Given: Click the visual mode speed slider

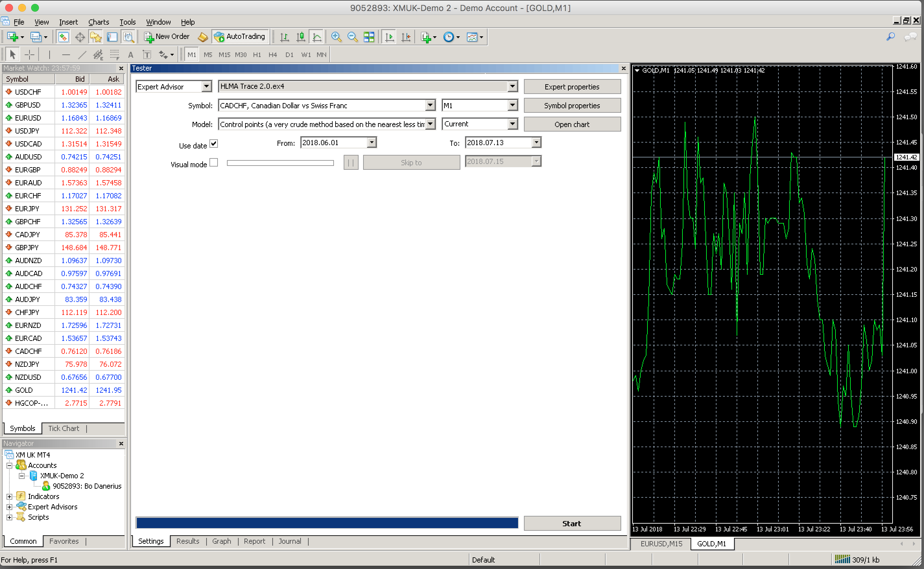Looking at the screenshot, I should pyautogui.click(x=280, y=163).
